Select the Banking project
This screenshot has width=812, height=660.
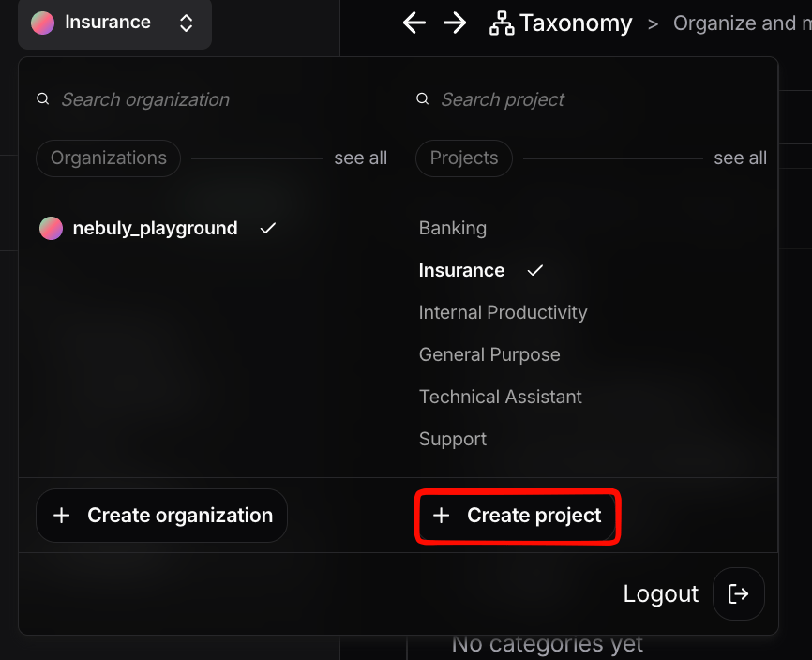[453, 229]
